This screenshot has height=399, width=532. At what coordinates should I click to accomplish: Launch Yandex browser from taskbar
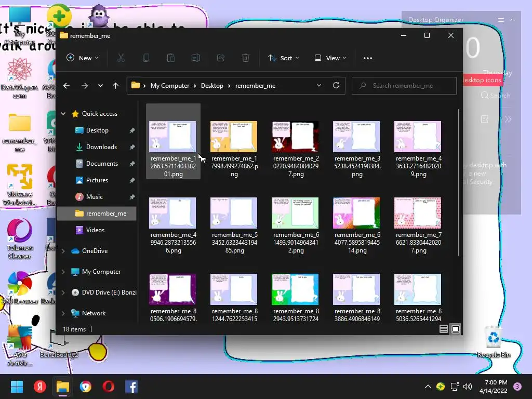(39, 387)
